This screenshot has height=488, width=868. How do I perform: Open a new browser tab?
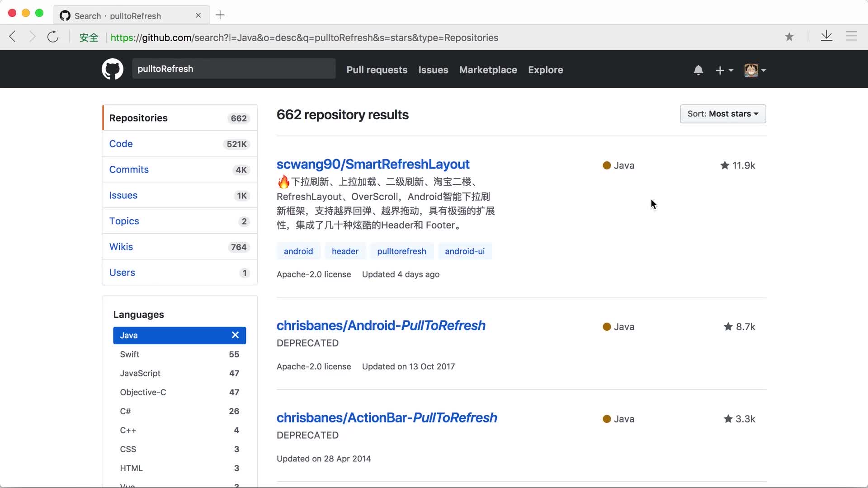tap(220, 15)
